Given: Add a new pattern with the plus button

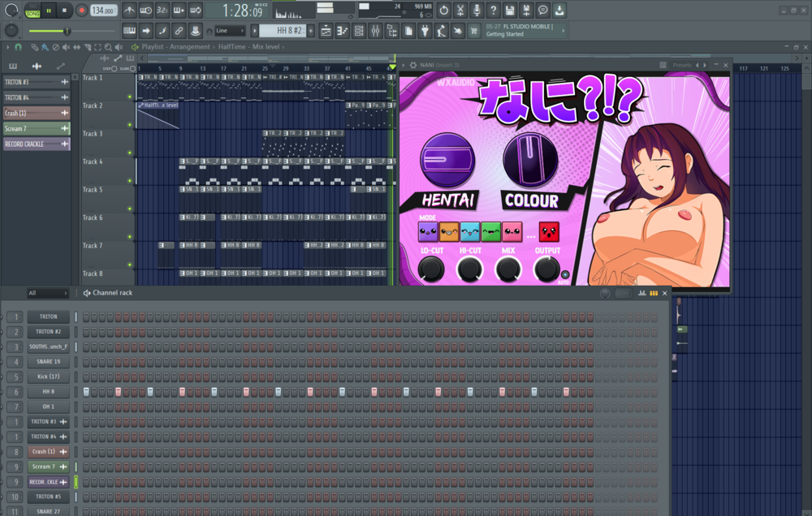Looking at the screenshot, I should (311, 31).
